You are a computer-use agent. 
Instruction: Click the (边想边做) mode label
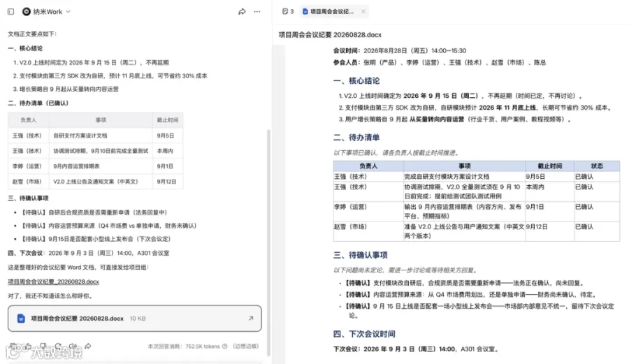click(246, 347)
